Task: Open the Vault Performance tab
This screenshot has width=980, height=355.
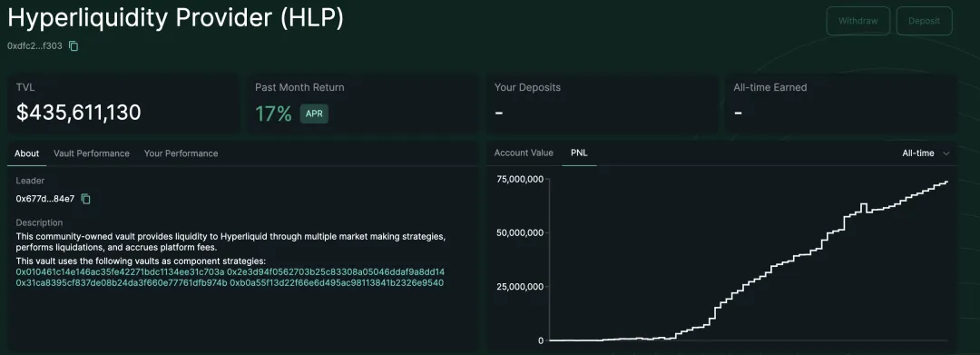Action: pos(92,153)
